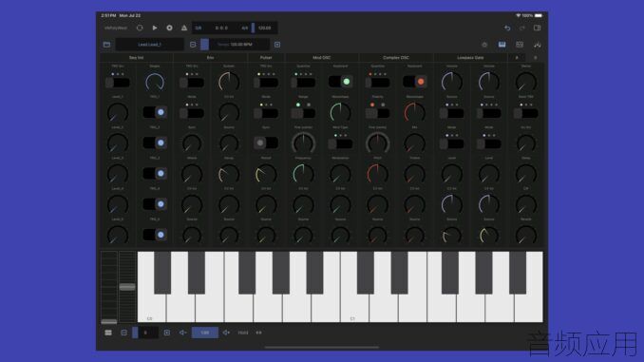Toggle the Mod OSC Range switch
The height and width of the screenshot is (362, 644).
pos(303,113)
